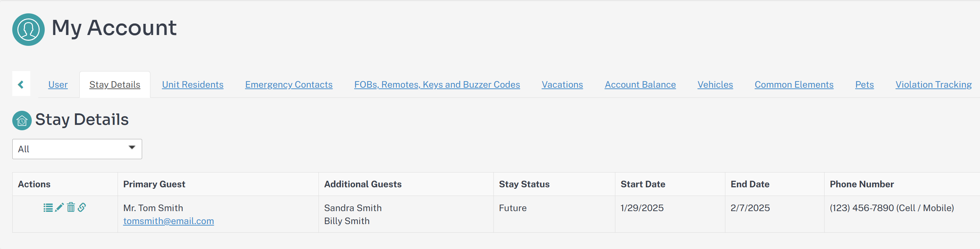This screenshot has height=249, width=980.
Task: Click the My Account profile avatar icon
Action: [28, 29]
